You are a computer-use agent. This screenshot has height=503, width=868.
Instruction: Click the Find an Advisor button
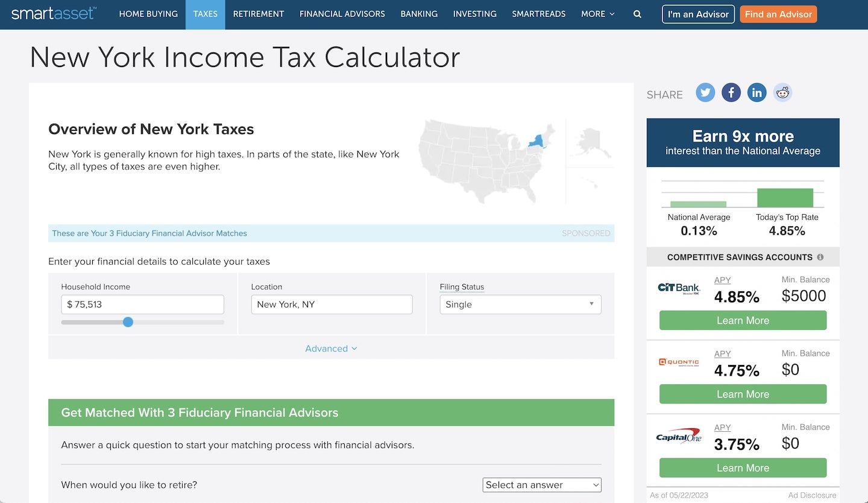point(778,14)
